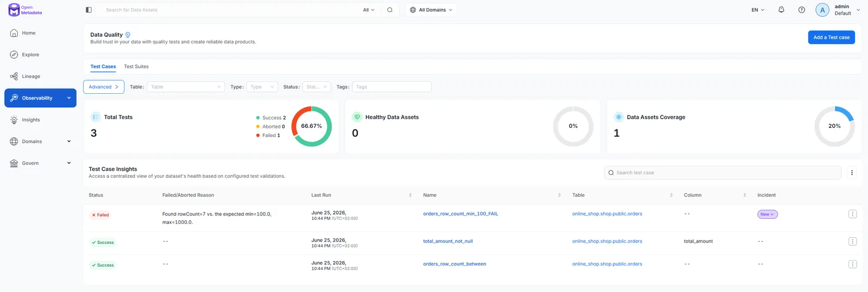Open actions menu for orders_row_count_between row
Screen dimensions: 868x292
[852, 264]
